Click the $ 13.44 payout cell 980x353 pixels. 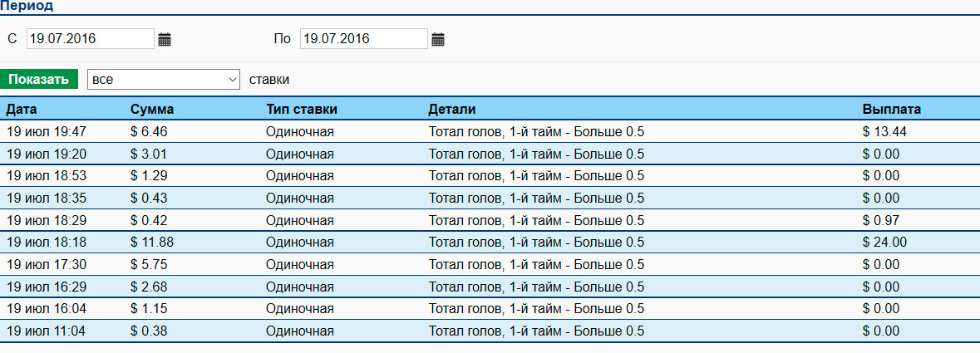[884, 131]
